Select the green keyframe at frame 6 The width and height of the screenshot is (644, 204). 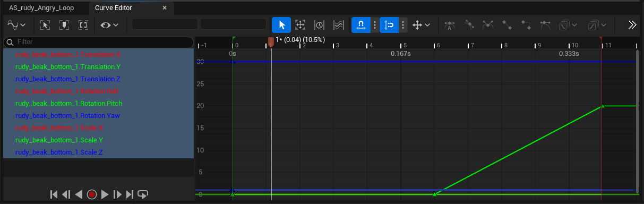(x=434, y=194)
